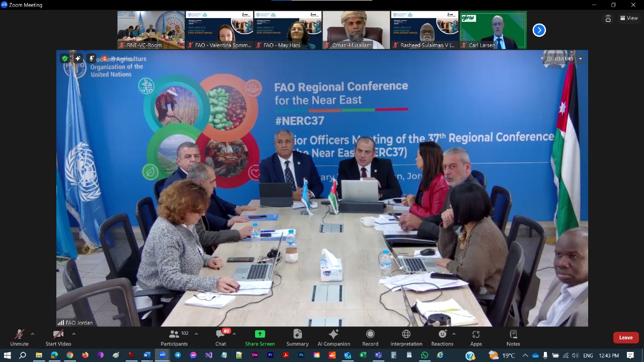Open meeting Notes
Screen dimensions: 644x362
(513, 338)
